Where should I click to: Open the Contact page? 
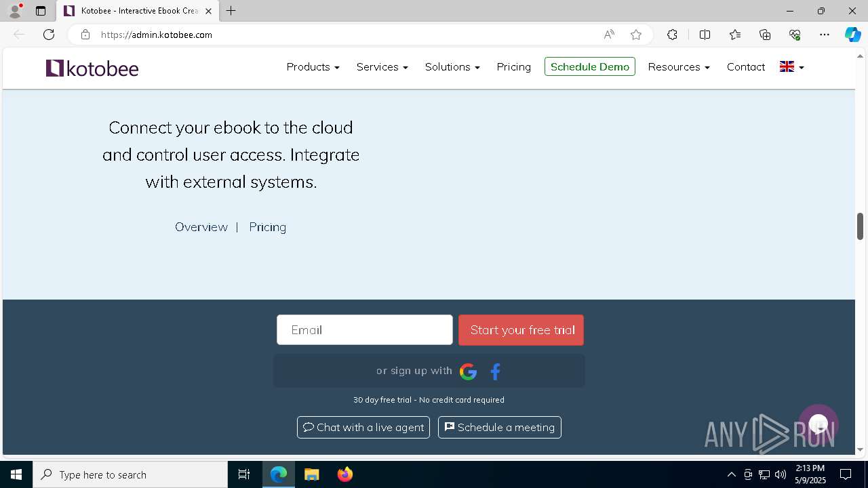click(x=746, y=66)
